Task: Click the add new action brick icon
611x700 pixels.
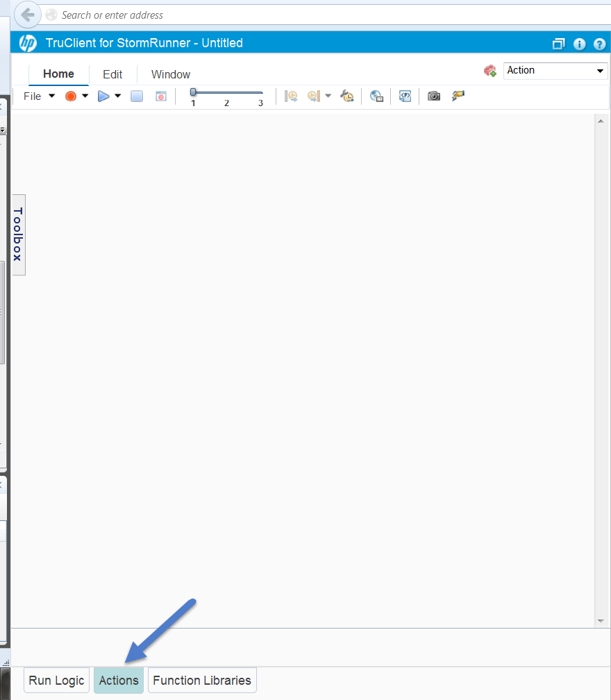Action: [490, 71]
